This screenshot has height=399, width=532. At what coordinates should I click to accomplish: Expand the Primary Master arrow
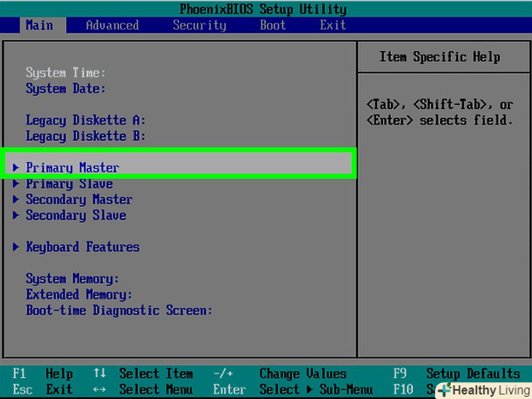click(x=15, y=167)
